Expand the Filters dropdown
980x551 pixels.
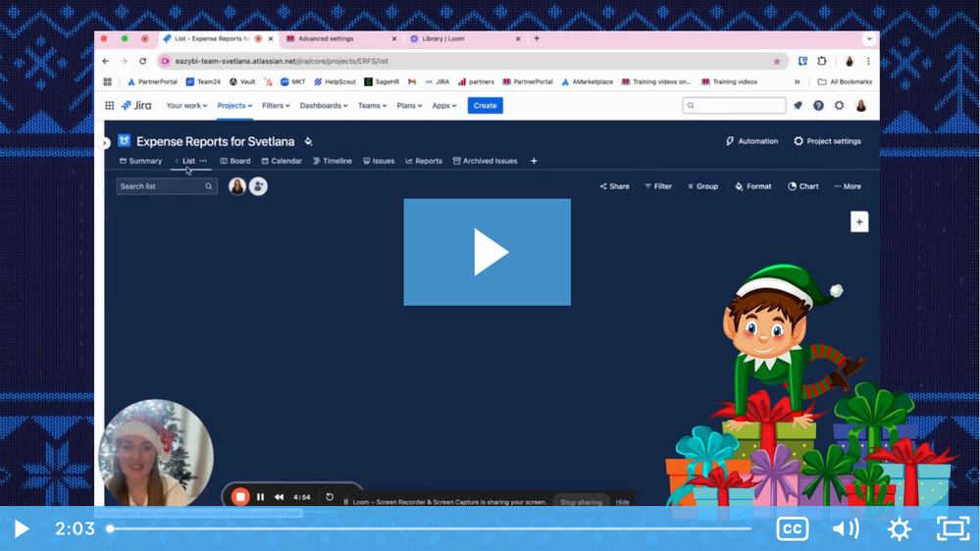(x=276, y=106)
